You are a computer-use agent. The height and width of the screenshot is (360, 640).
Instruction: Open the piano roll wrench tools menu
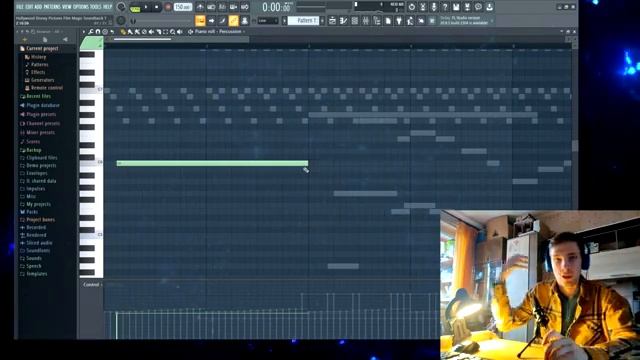pyautogui.click(x=90, y=31)
